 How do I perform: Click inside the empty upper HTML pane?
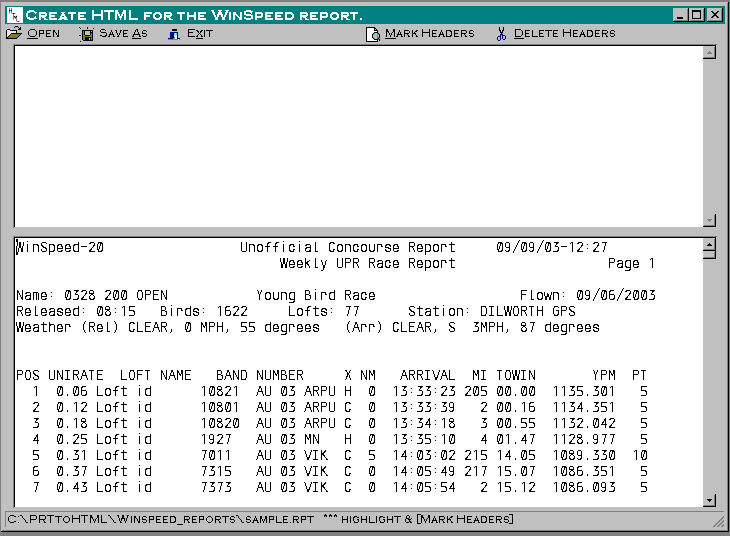pos(358,136)
